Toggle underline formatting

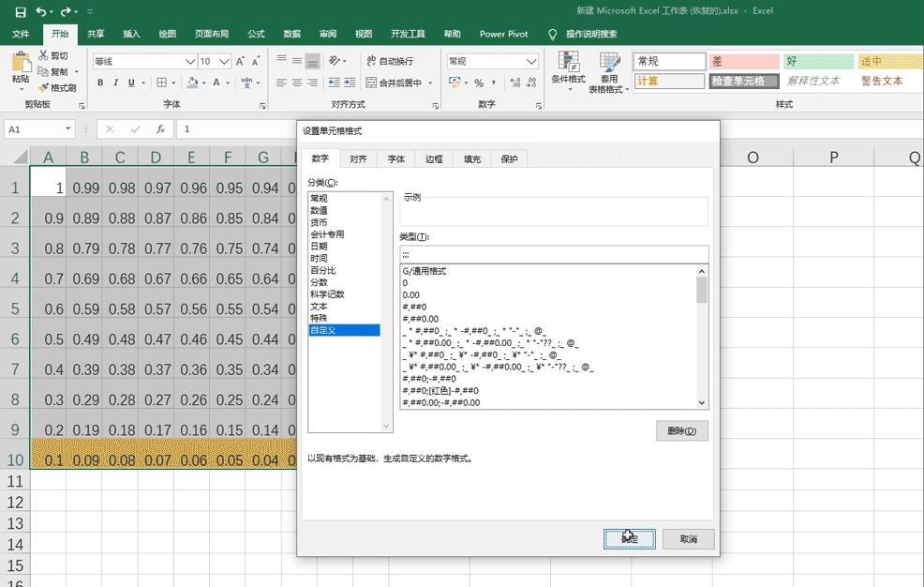coord(131,82)
